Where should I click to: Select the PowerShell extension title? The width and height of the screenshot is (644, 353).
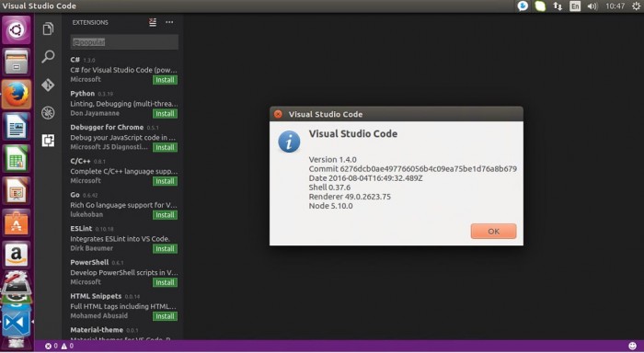(89, 262)
